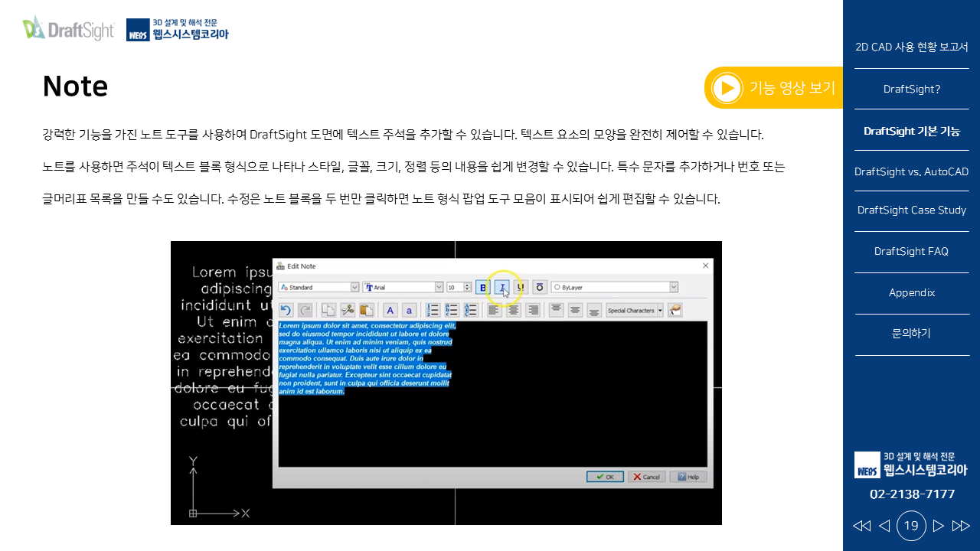Image resolution: width=980 pixels, height=551 pixels.
Task: Open the Appendix section
Action: tap(911, 292)
